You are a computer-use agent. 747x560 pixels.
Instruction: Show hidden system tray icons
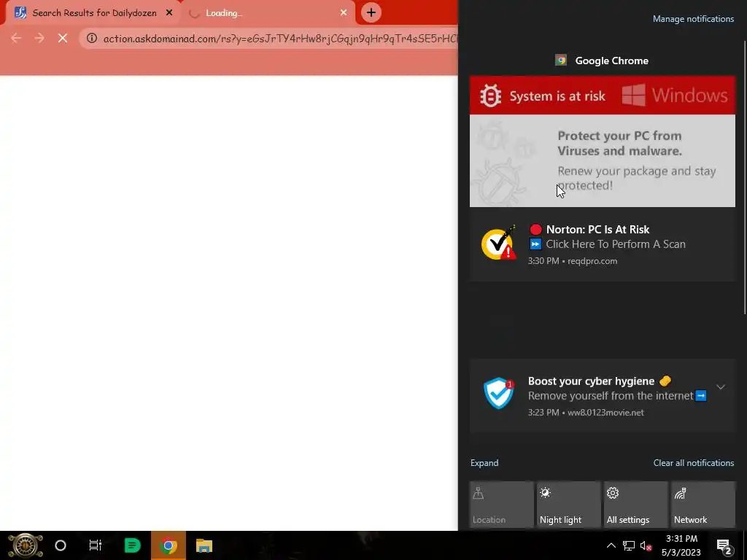(611, 545)
